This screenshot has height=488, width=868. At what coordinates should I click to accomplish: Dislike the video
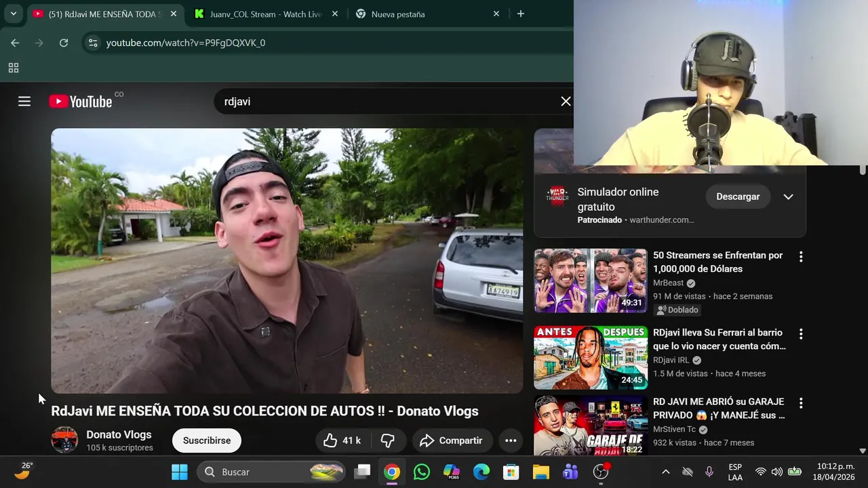pyautogui.click(x=387, y=441)
